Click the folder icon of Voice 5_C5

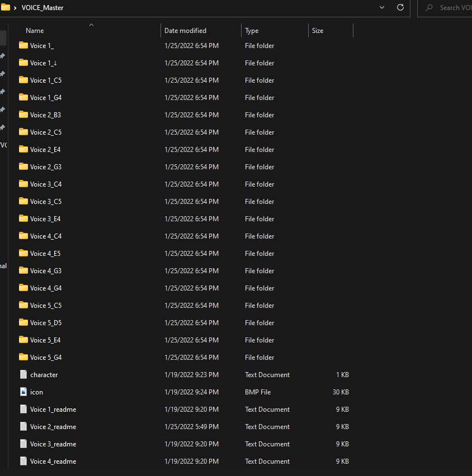click(23, 305)
